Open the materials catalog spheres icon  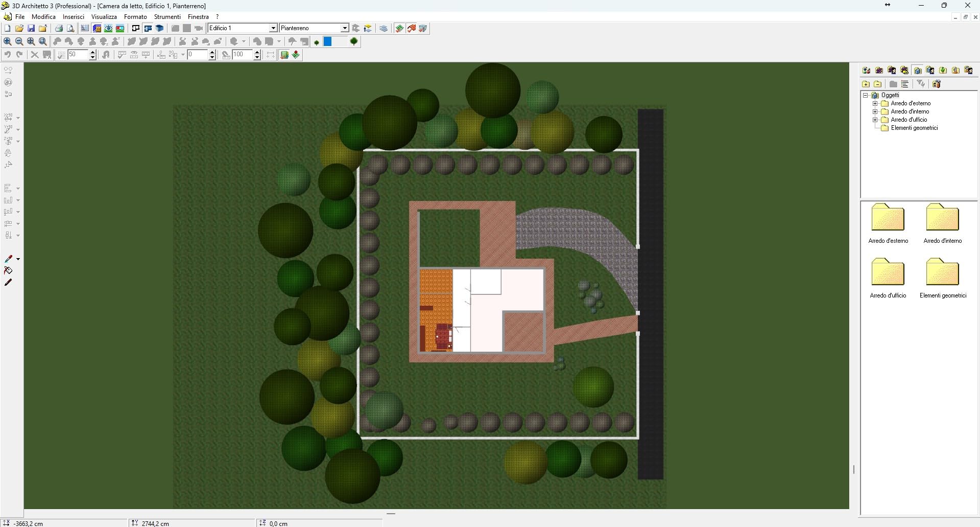(867, 71)
